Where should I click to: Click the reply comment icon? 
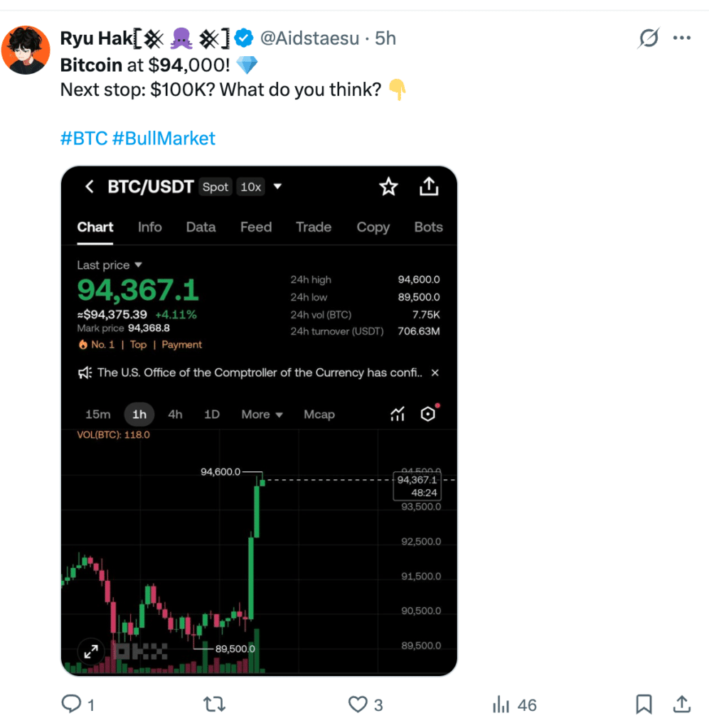[x=72, y=704]
